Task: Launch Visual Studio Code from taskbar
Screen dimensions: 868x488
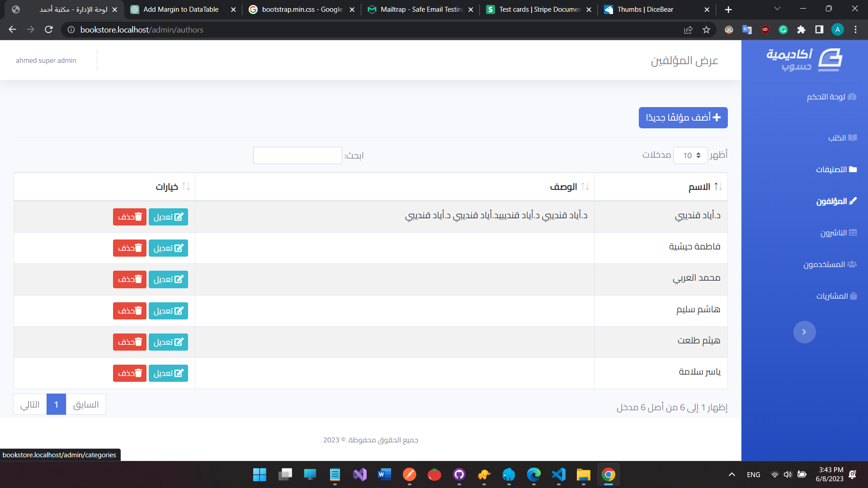Action: tap(558, 475)
